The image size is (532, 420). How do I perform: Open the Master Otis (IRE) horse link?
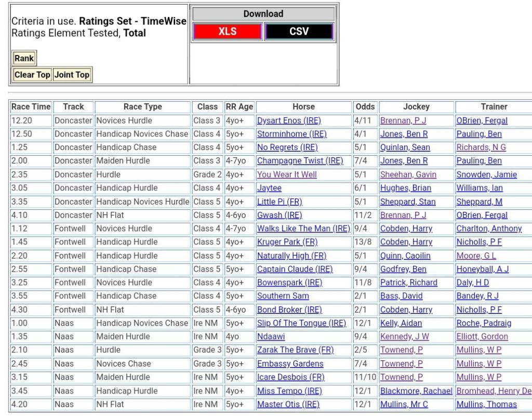coord(288,404)
